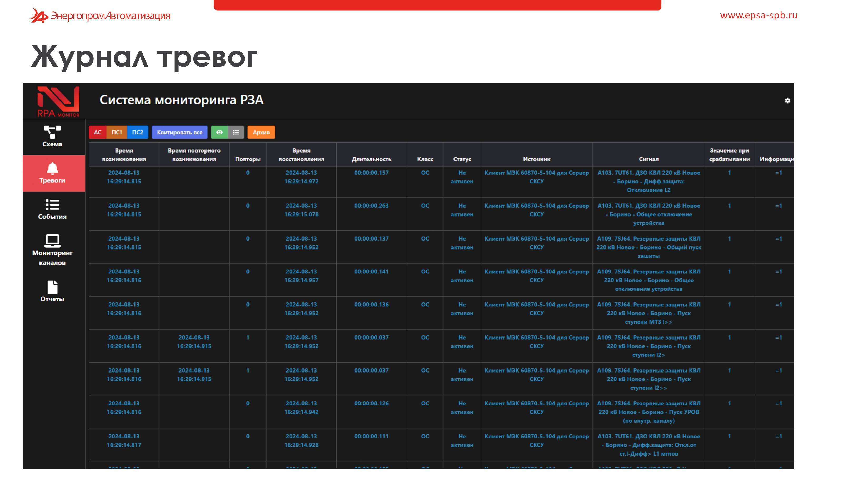
Task: Click the Тревоги bell icon
Action: tap(52, 168)
